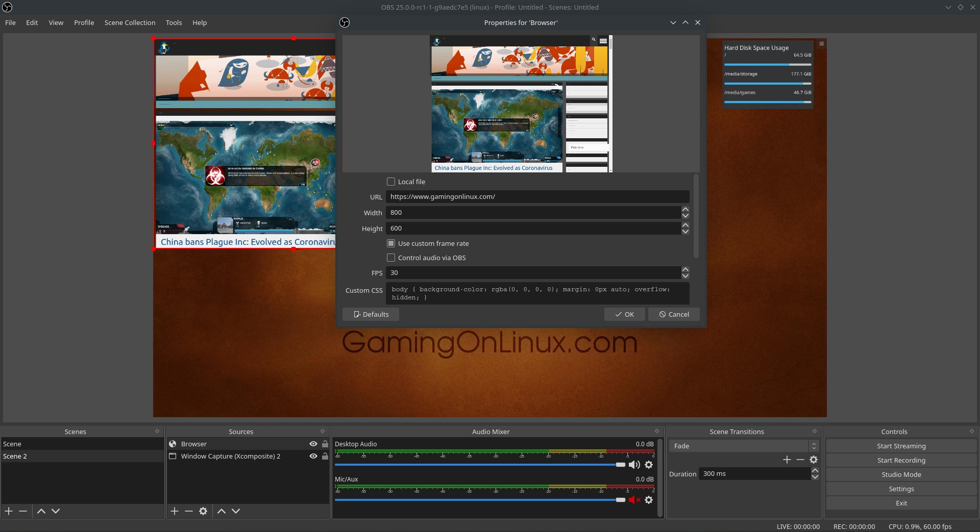
Task: Open transition properties gear icon
Action: [814, 460]
